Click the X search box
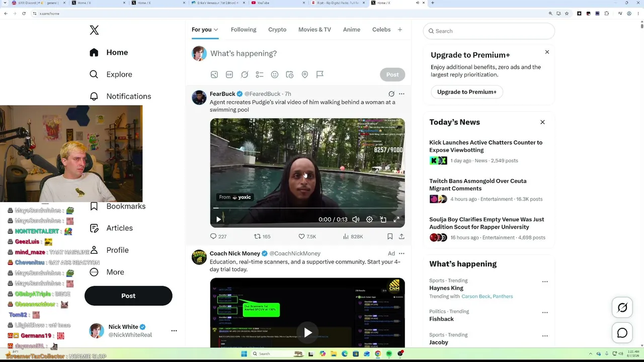 point(489,31)
